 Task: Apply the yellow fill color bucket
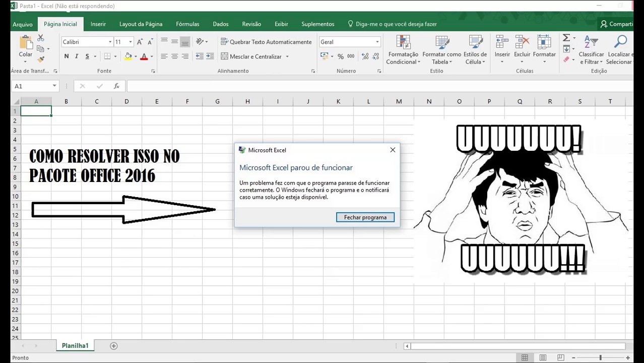(128, 56)
